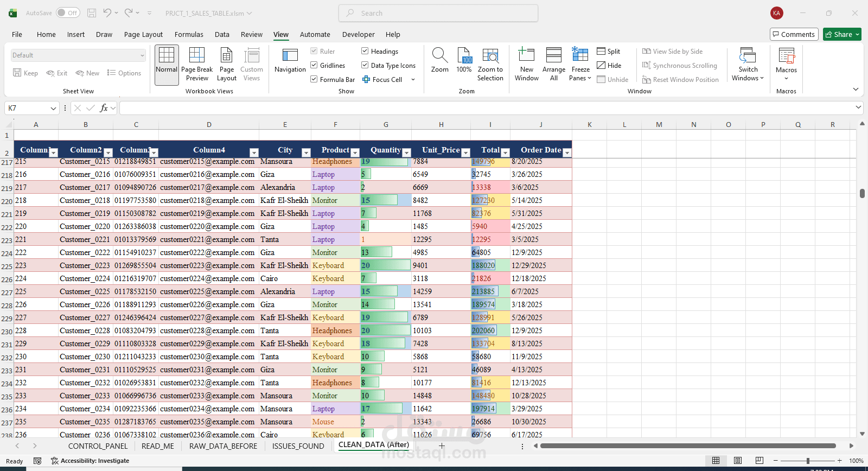Click the macro recording status icon
The width and height of the screenshot is (868, 471).
pos(37,461)
